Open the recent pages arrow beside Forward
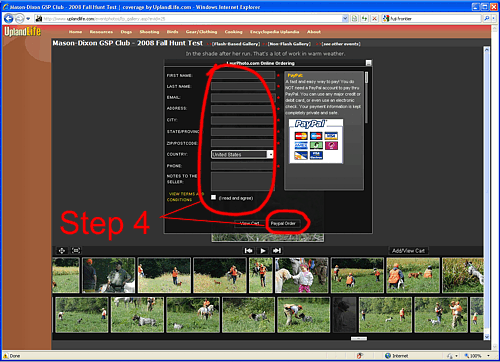Image resolution: width=500 pixels, height=362 pixels. tap(28, 19)
